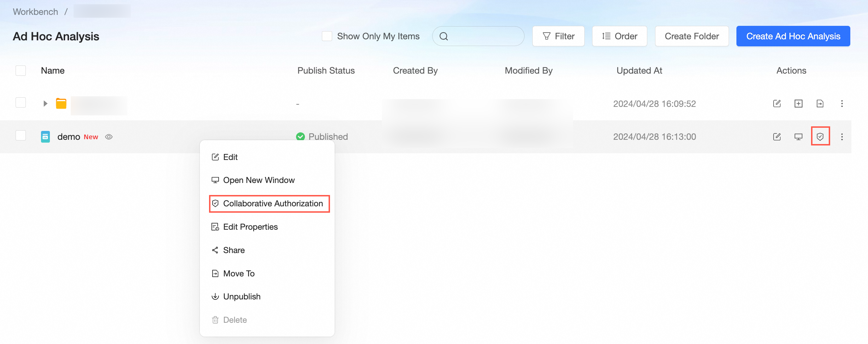The image size is (868, 344).
Task: Click the Name column header
Action: [x=53, y=70]
